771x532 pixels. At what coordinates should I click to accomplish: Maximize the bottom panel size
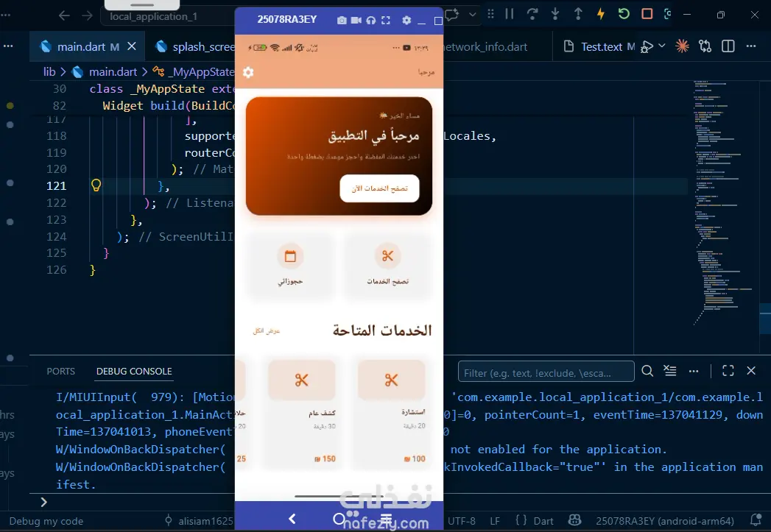click(x=728, y=371)
